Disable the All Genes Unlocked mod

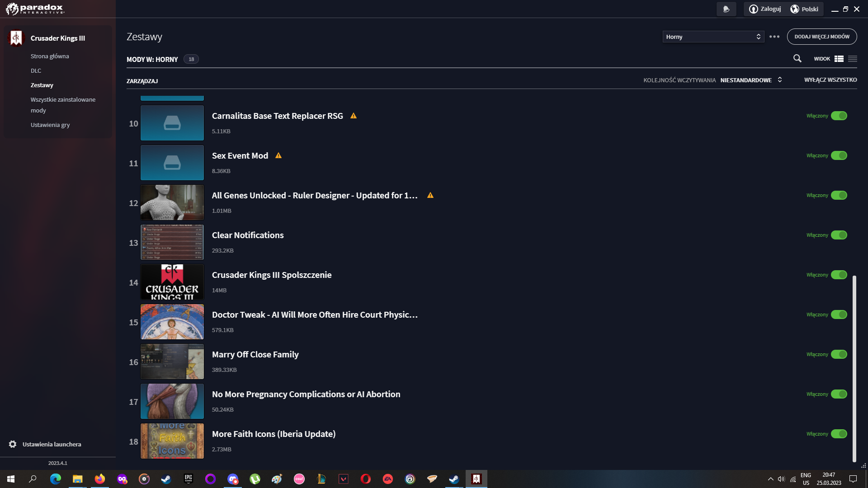[x=839, y=195]
